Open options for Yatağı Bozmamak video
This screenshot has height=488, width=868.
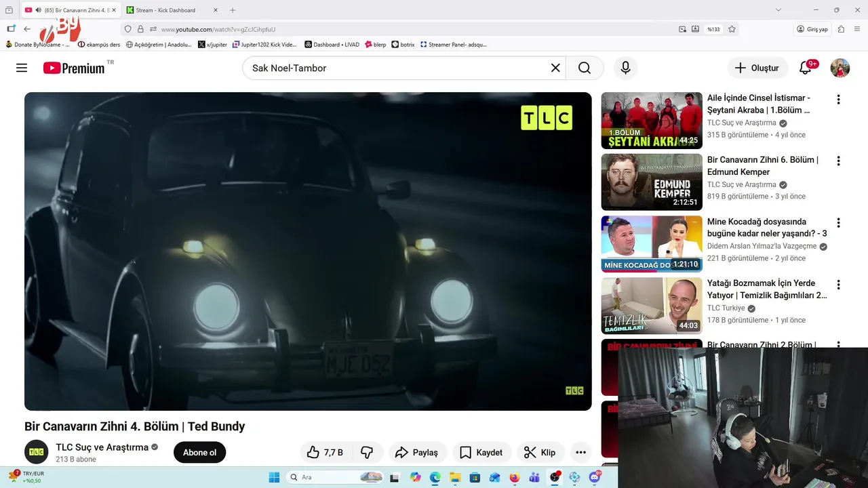(838, 285)
